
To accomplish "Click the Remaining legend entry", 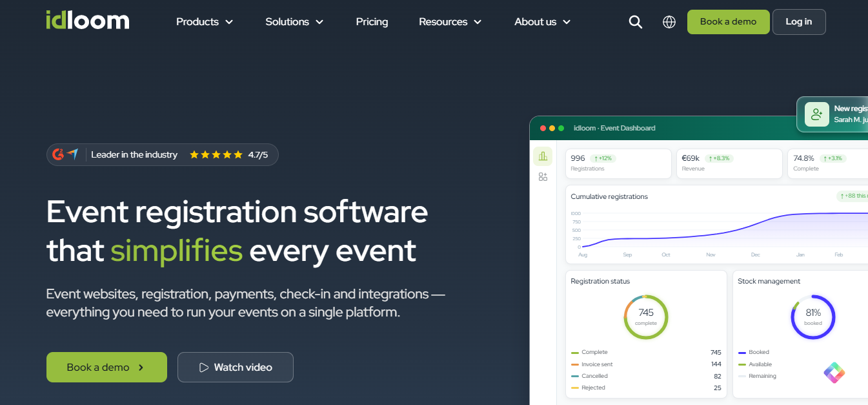I will point(757,376).
